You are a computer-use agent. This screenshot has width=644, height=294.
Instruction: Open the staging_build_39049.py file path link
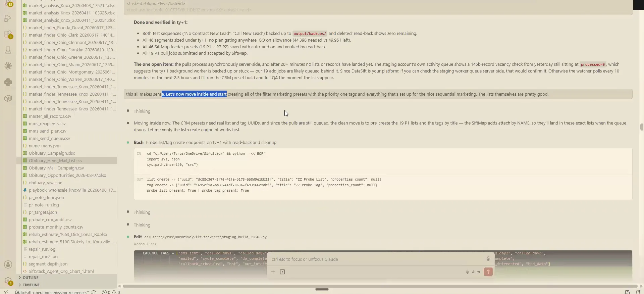coord(205,237)
